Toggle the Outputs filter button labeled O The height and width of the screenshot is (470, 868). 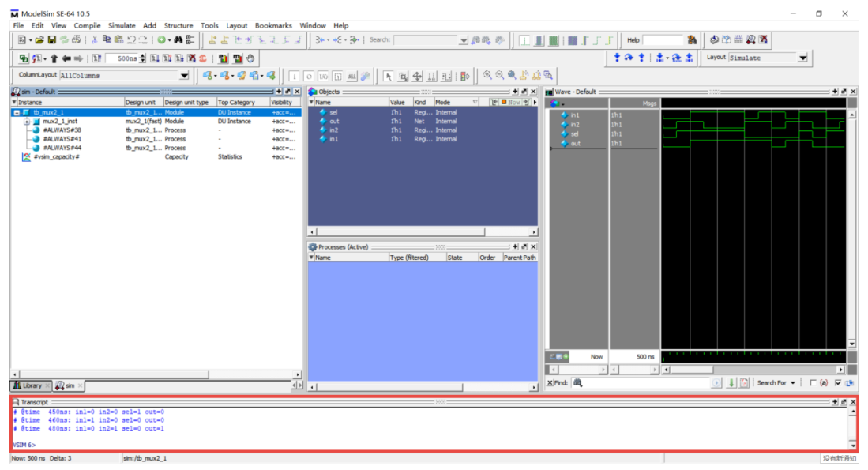[x=309, y=77]
